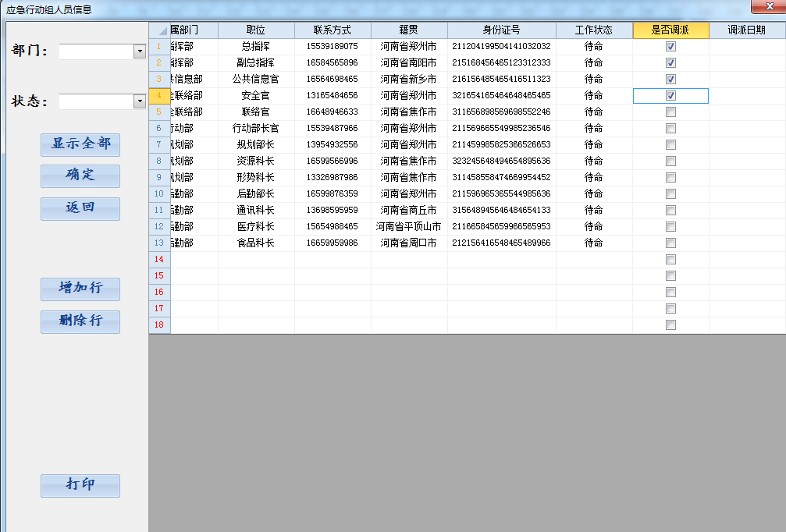Select row header number 13

[x=160, y=243]
